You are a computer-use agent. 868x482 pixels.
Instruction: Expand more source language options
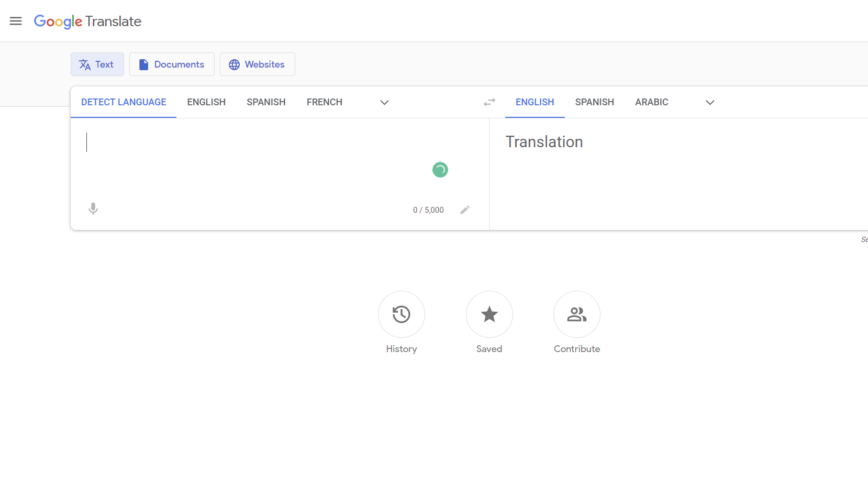[x=384, y=102]
